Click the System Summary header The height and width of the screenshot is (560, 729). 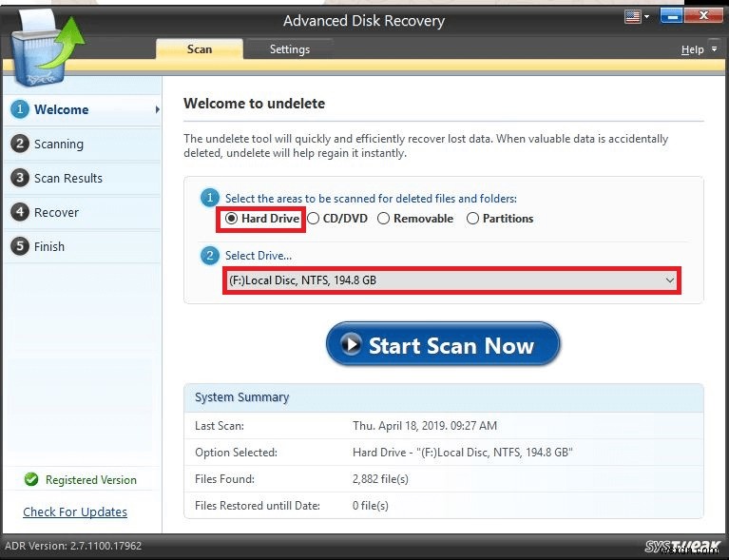click(x=444, y=397)
